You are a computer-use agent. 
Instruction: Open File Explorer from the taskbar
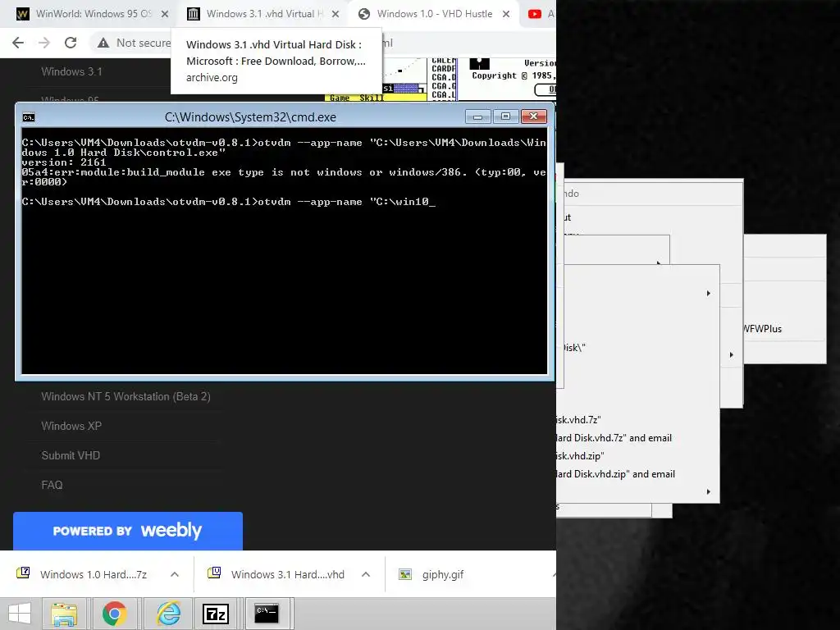tap(64, 614)
